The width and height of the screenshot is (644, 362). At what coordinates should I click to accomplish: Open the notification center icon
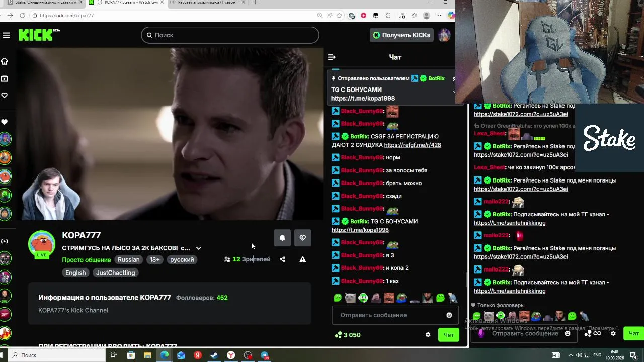point(633,355)
